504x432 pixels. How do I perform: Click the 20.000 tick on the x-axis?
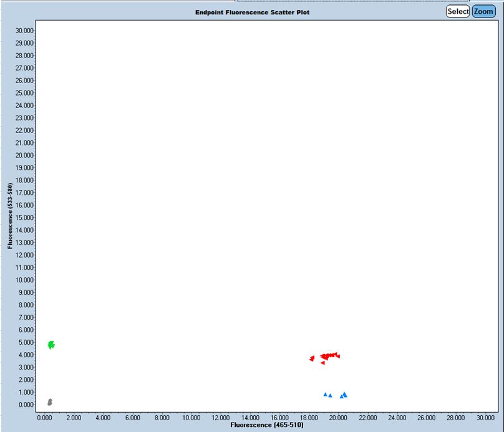[x=338, y=416]
